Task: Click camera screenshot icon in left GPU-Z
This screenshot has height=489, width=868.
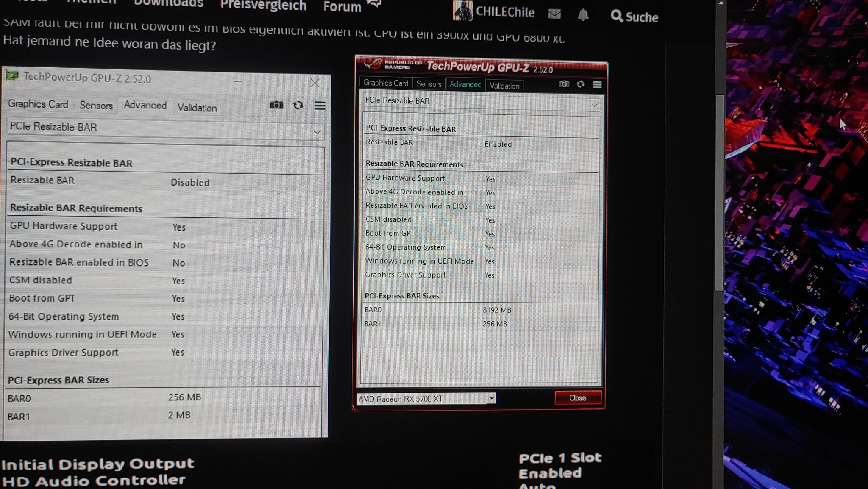Action: (x=276, y=105)
